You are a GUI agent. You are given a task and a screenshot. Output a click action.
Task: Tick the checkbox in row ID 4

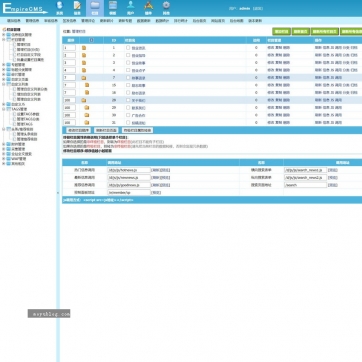pos(128,70)
